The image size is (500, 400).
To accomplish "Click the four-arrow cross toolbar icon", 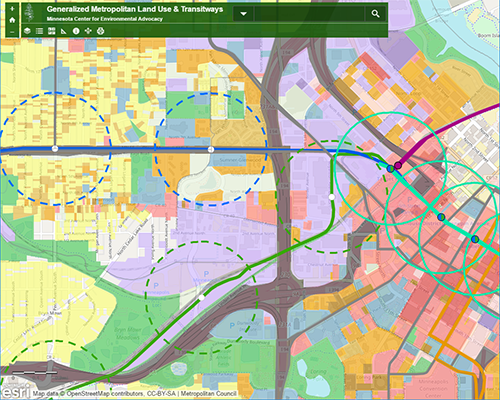I will [88, 31].
